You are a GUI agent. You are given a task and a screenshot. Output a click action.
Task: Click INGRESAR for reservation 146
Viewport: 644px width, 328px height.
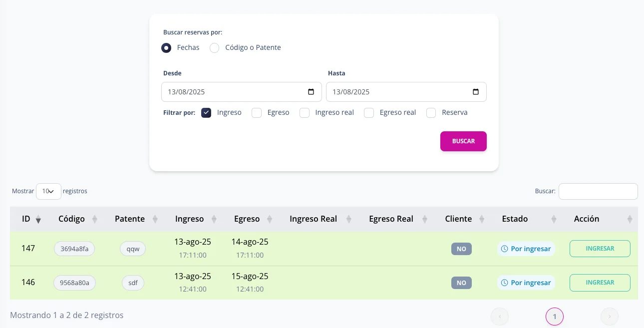click(600, 283)
